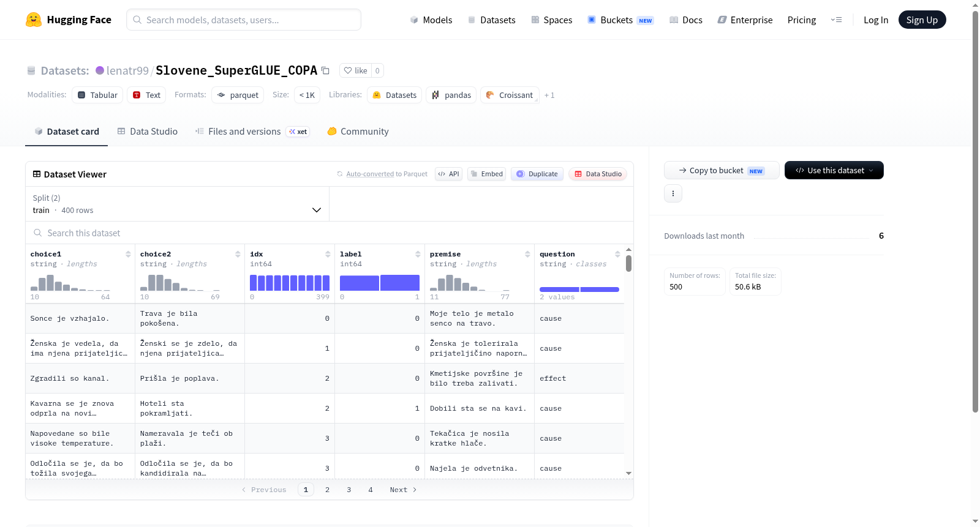
Task: Click the Copy to bucket button
Action: click(x=722, y=170)
